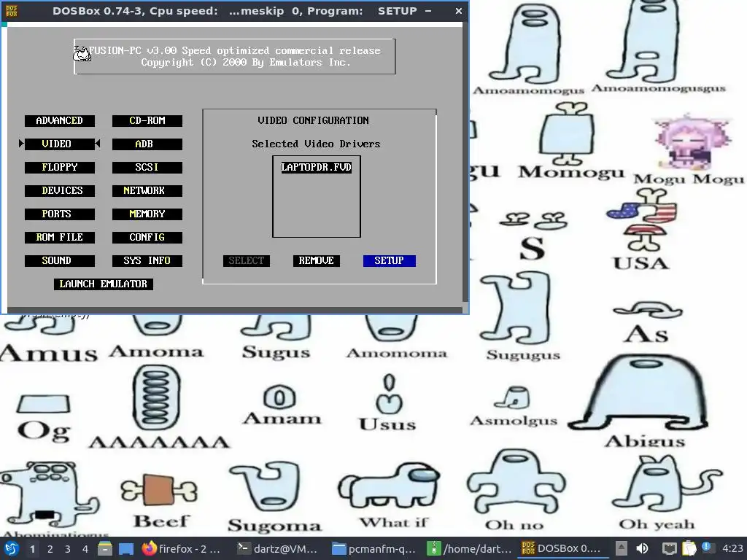This screenshot has width=747, height=560.
Task: Open the PORTS configuration
Action: (60, 214)
